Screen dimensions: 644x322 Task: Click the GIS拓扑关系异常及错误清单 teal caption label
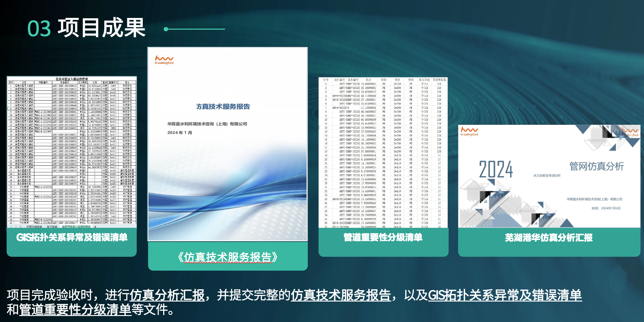coord(72,238)
